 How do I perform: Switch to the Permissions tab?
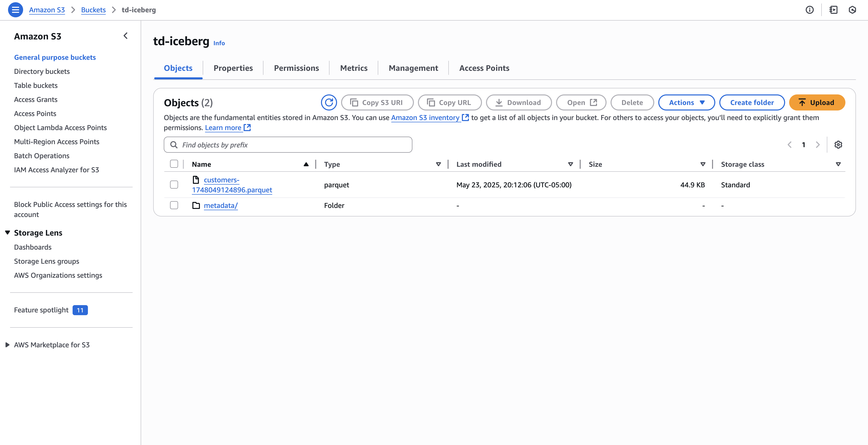click(x=296, y=68)
